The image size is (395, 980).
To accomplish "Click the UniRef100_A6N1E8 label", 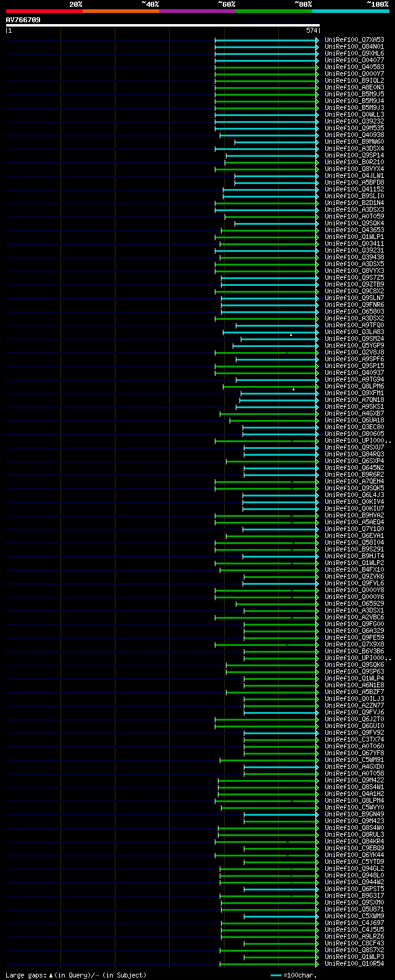I will 354,685.
